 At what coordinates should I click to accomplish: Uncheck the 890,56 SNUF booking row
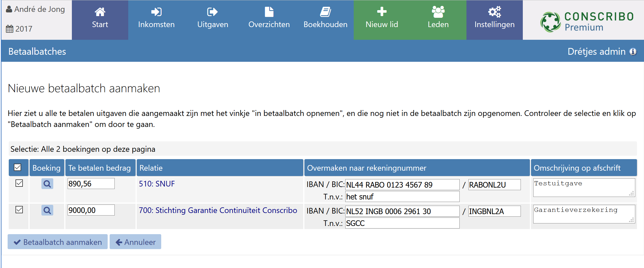tap(19, 183)
